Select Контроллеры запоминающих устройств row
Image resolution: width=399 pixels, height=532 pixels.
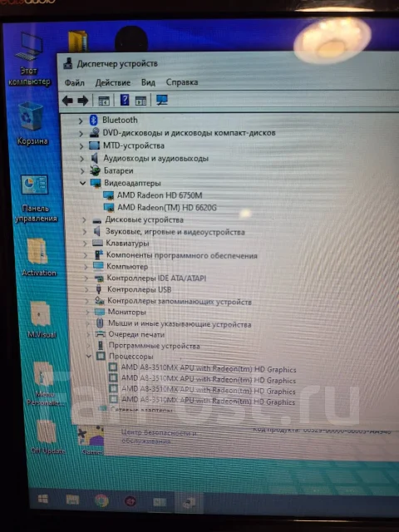tap(180, 301)
